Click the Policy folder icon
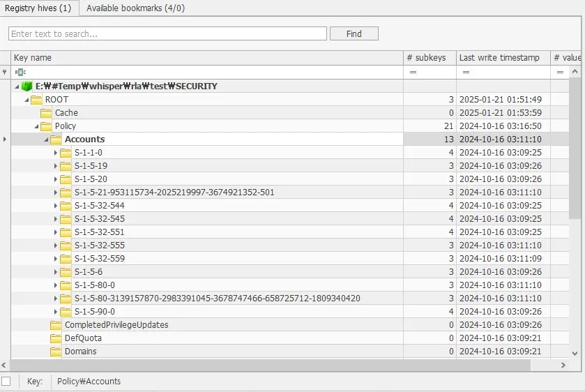 point(46,126)
